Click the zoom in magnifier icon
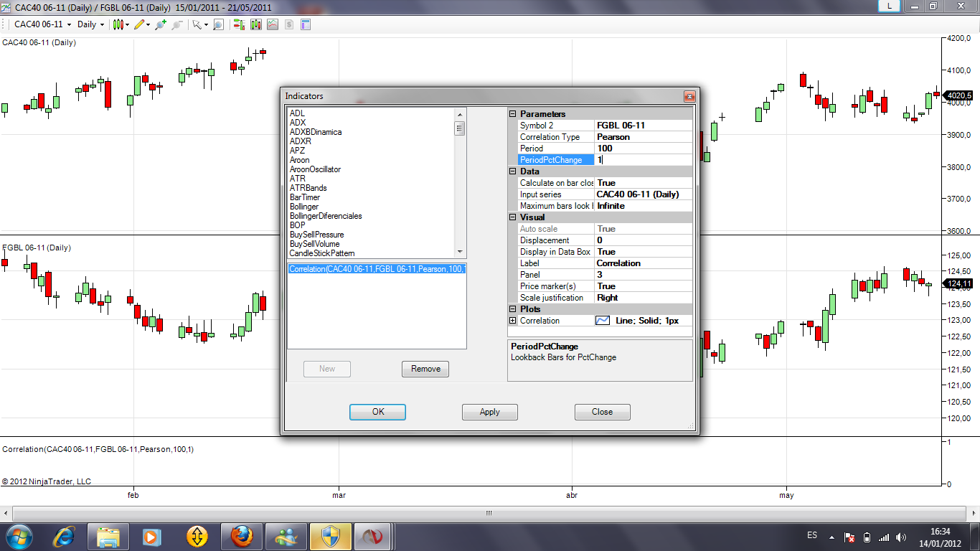 pyautogui.click(x=160, y=24)
